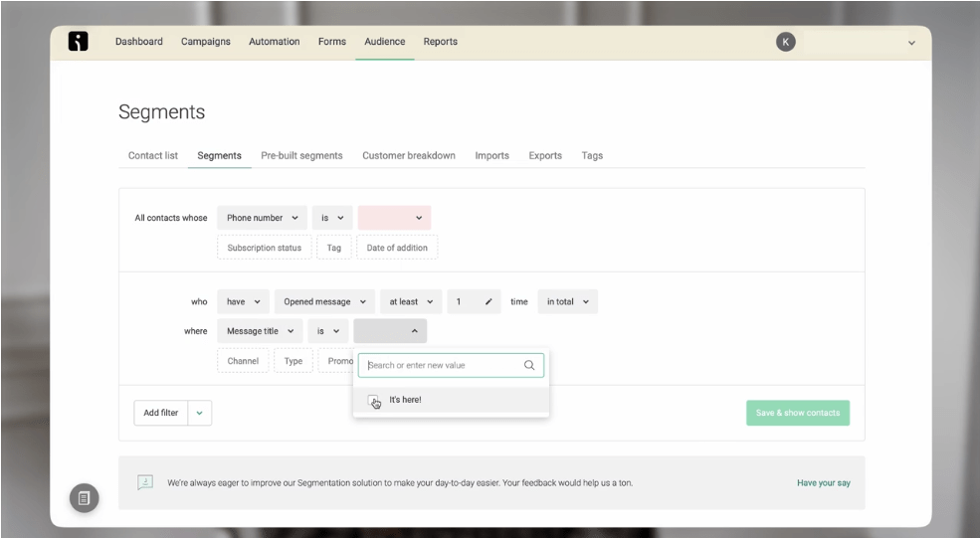This screenshot has width=980, height=538.
Task: Open Reports
Action: tap(440, 41)
